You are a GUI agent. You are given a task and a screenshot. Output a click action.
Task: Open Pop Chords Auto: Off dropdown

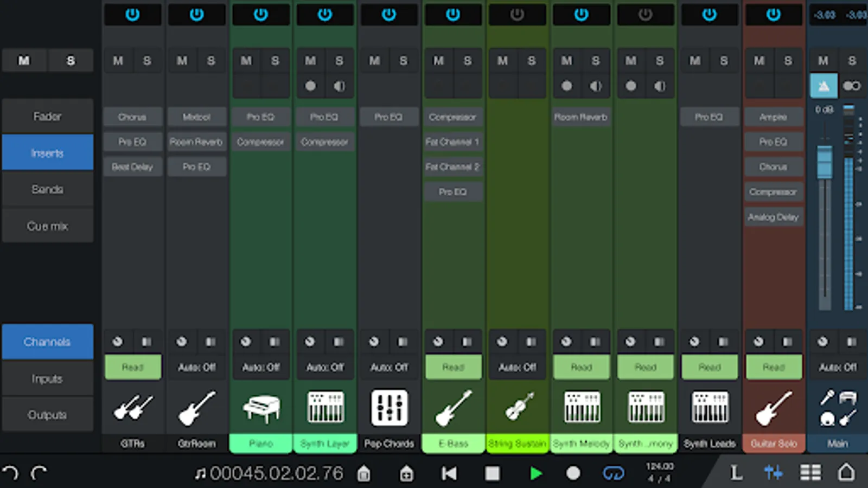coord(389,367)
